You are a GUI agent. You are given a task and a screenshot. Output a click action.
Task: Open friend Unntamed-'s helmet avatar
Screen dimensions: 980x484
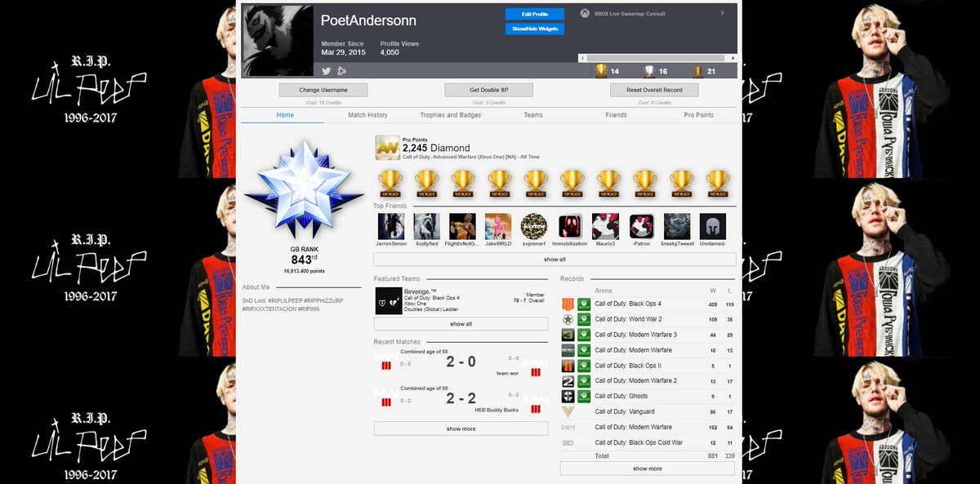point(713,226)
